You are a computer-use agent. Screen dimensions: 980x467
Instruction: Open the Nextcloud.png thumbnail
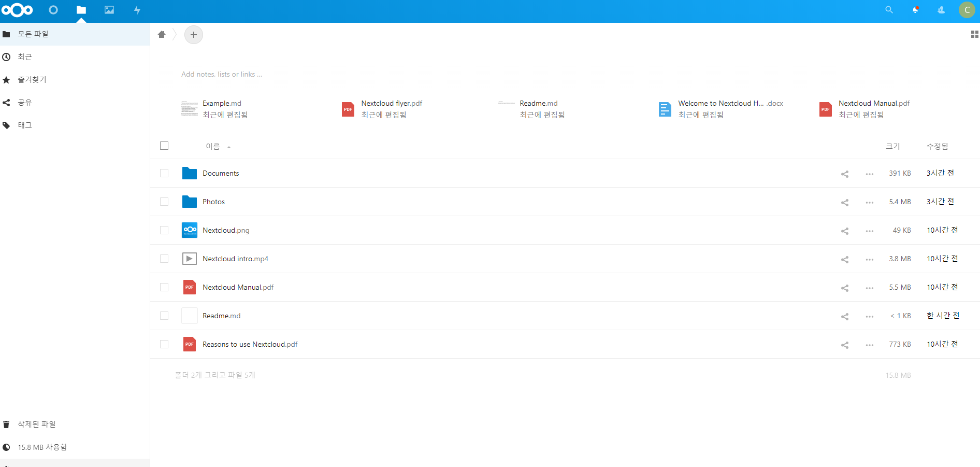[x=190, y=230]
